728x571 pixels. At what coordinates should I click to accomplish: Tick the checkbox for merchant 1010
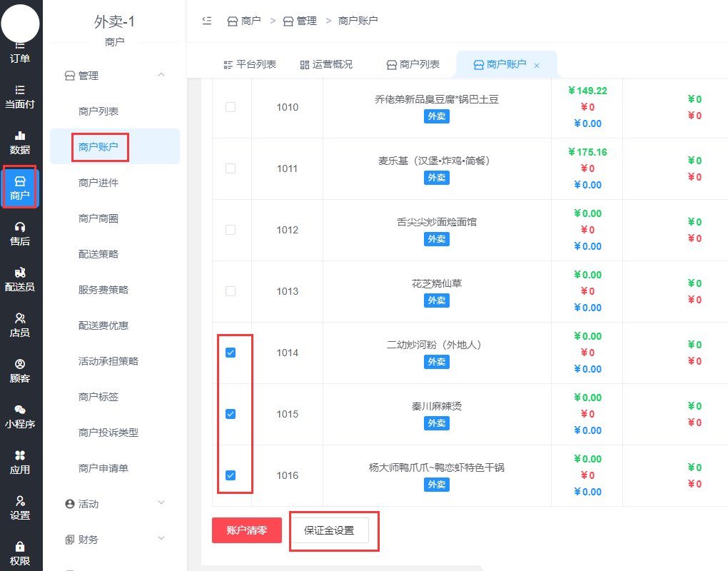[x=231, y=107]
